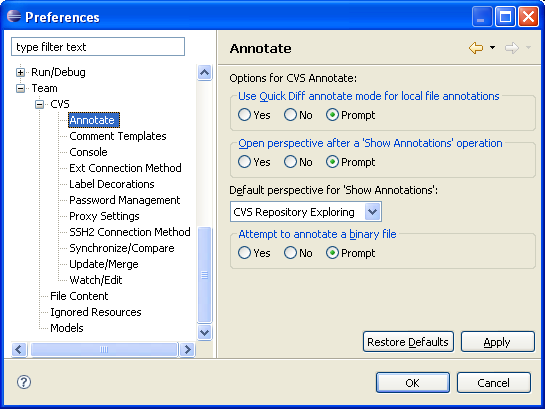The width and height of the screenshot is (545, 409).
Task: Open the Comment Templates preference page
Action: pyautogui.click(x=117, y=136)
